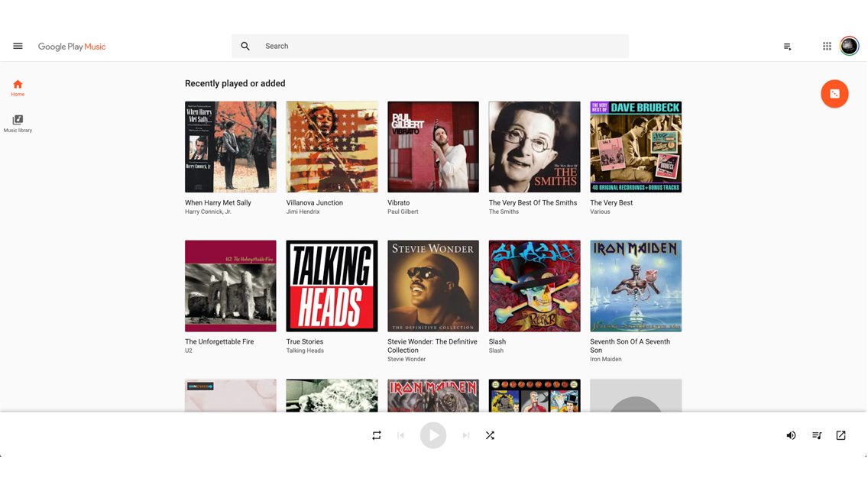The image size is (868, 488).
Task: Open the account profile avatar
Action: 849,46
